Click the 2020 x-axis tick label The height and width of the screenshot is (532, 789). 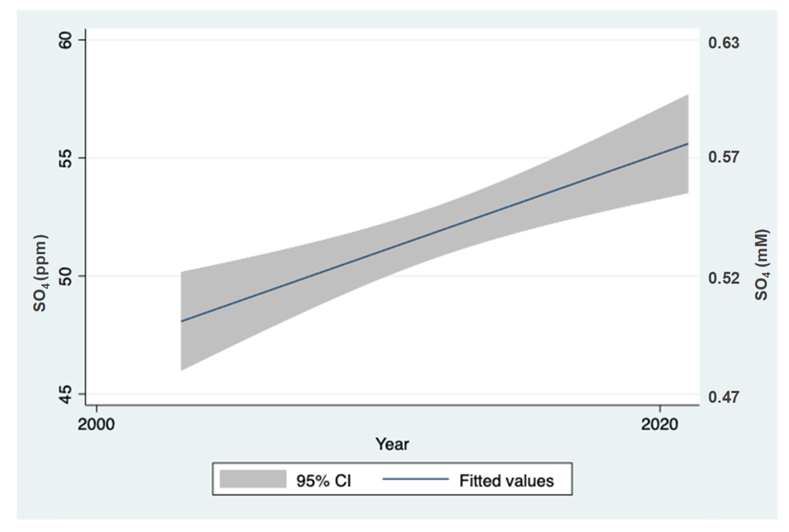(x=659, y=425)
